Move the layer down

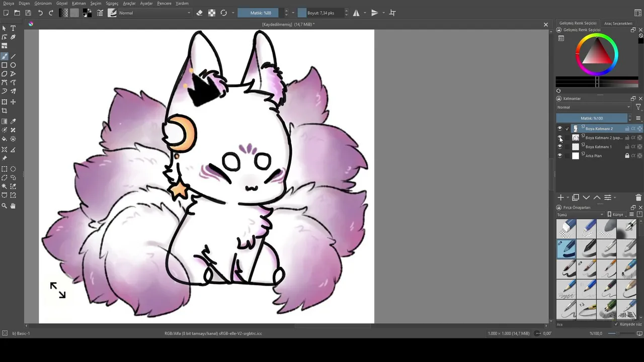pos(586,198)
